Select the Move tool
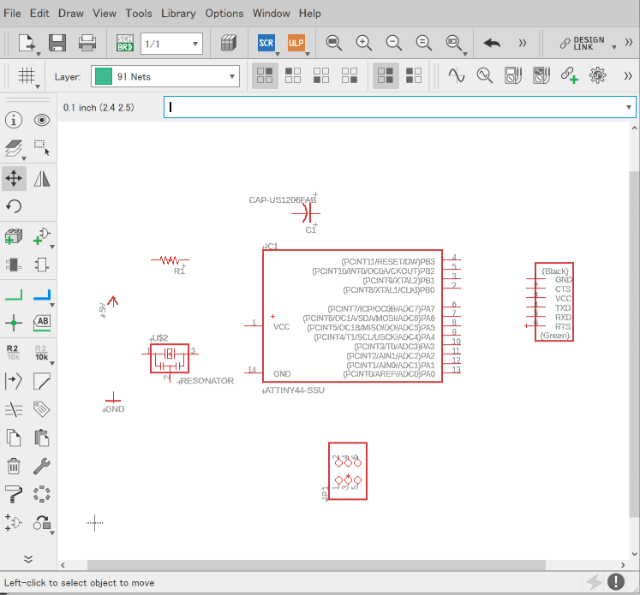The image size is (640, 595). (x=14, y=178)
